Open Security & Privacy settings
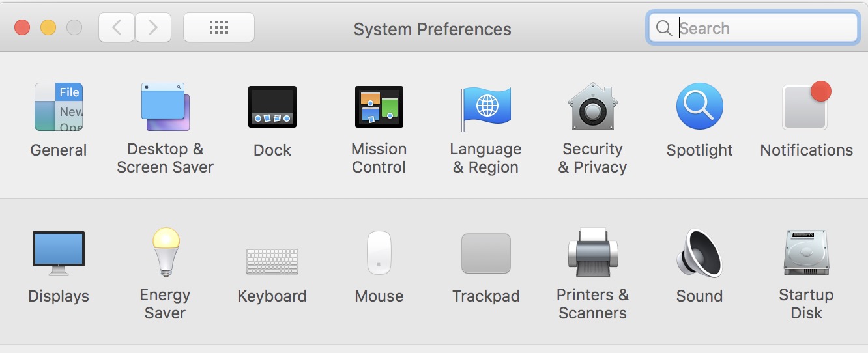 [592, 107]
